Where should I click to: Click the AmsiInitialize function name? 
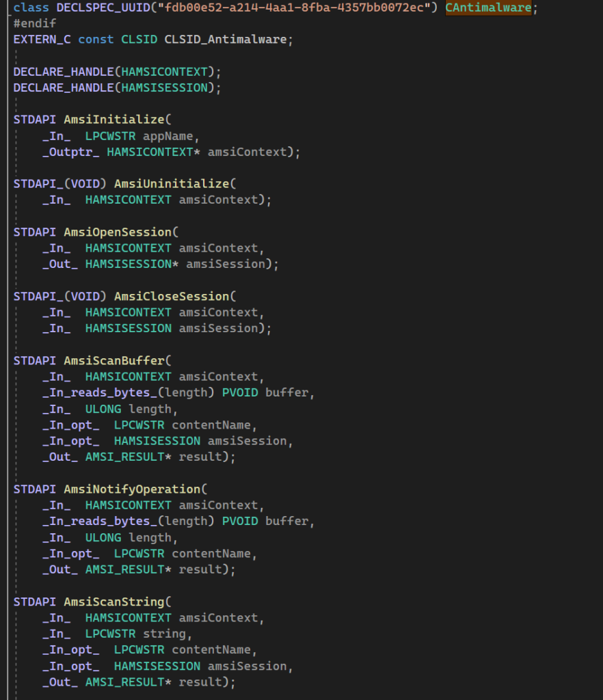[x=114, y=120]
